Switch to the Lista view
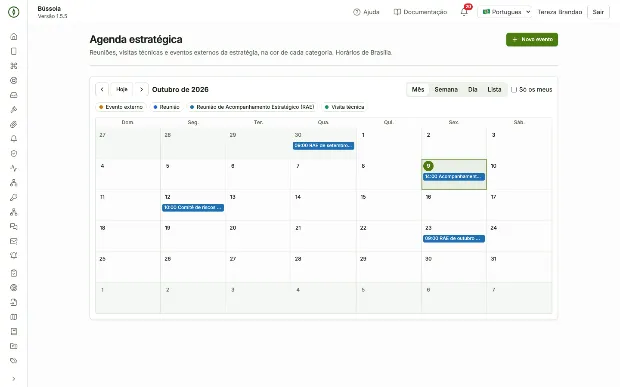 click(x=494, y=90)
